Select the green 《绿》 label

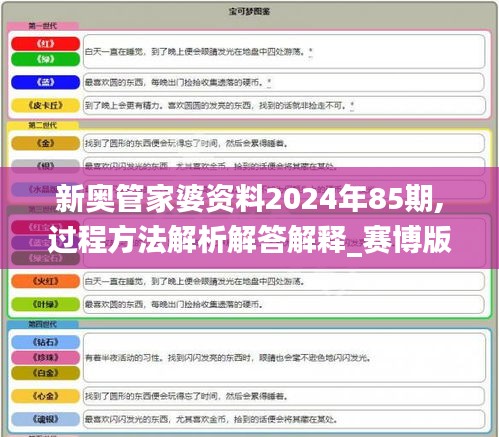pyautogui.click(x=46, y=59)
